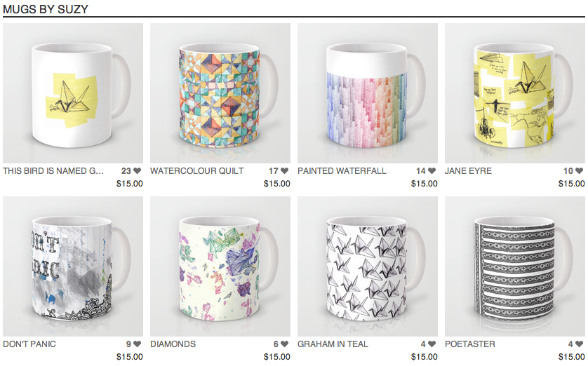Favorite the Poetaster mug with heart icon
This screenshot has height=366, width=588.
pyautogui.click(x=580, y=344)
